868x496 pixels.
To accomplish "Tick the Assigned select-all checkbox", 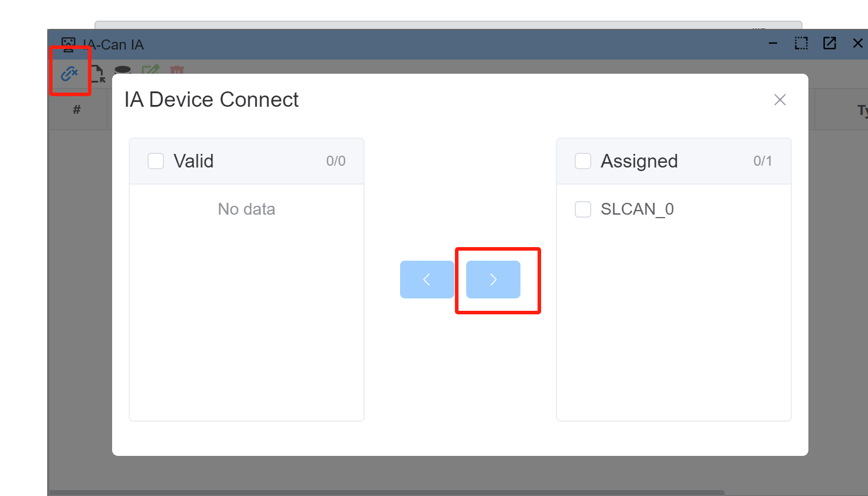I will [x=583, y=161].
